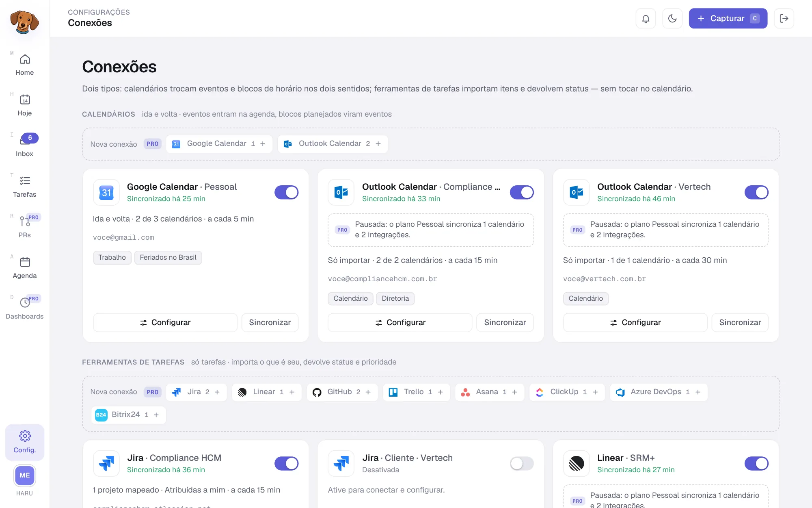Image resolution: width=812 pixels, height=508 pixels.
Task: Click PRO badge beside calendar Nova conexão
Action: coord(153,144)
